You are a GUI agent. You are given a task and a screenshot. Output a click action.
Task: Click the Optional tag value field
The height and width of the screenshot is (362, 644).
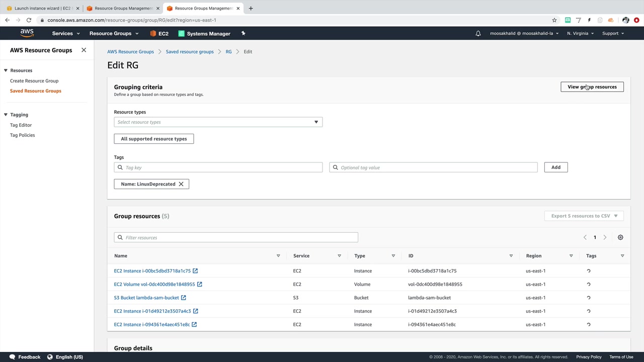coord(433,167)
